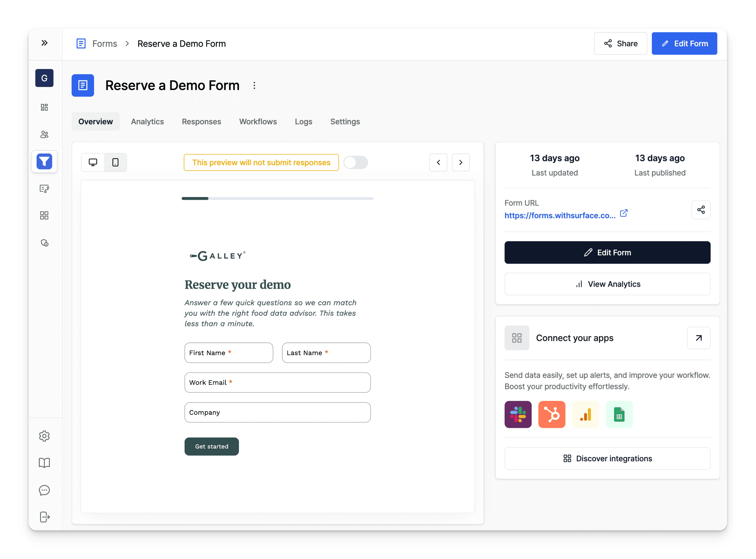Click the funnel icon in sidebar

click(44, 161)
